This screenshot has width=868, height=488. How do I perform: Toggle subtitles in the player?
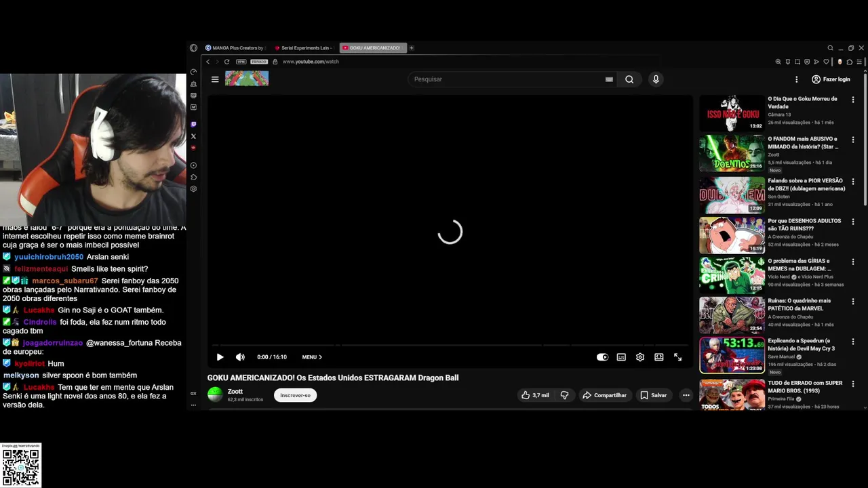pos(621,357)
